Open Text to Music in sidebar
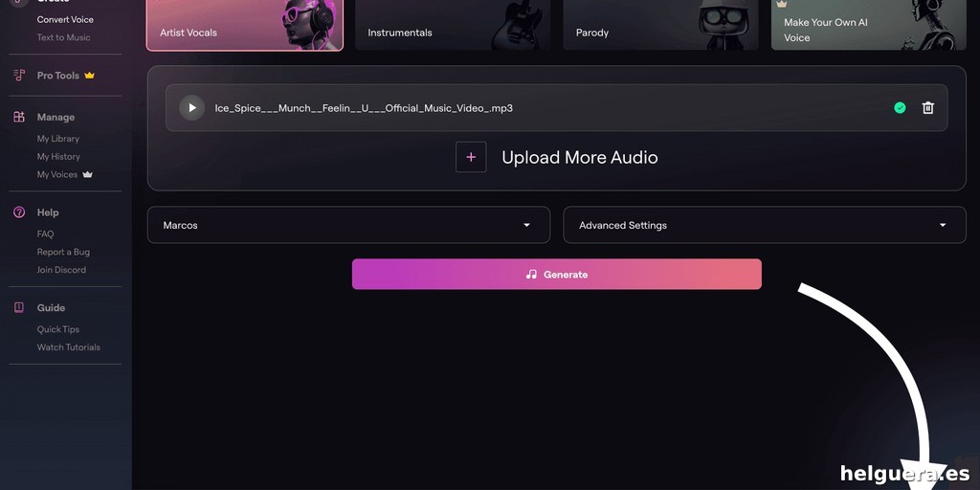The image size is (980, 490). coord(63,37)
